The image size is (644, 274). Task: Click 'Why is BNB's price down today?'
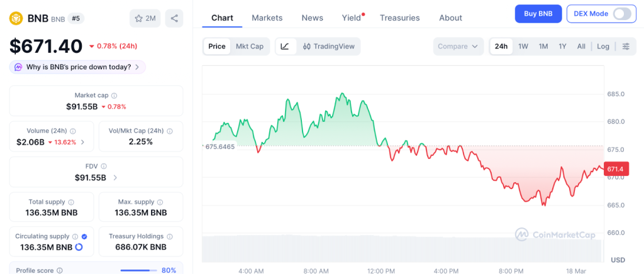(78, 67)
